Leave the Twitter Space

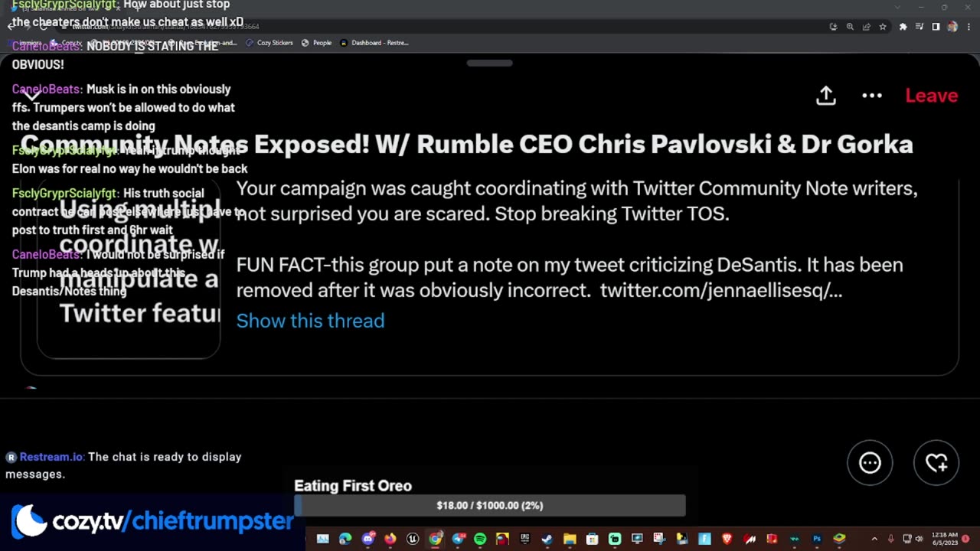coord(932,96)
